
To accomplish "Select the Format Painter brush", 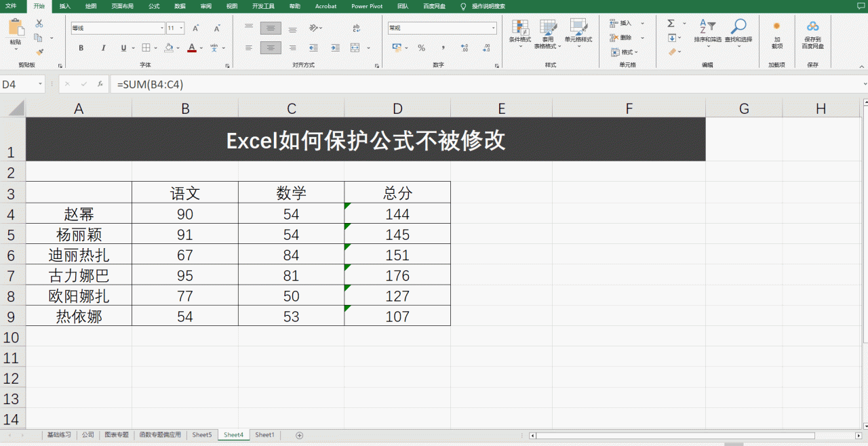I will (39, 52).
